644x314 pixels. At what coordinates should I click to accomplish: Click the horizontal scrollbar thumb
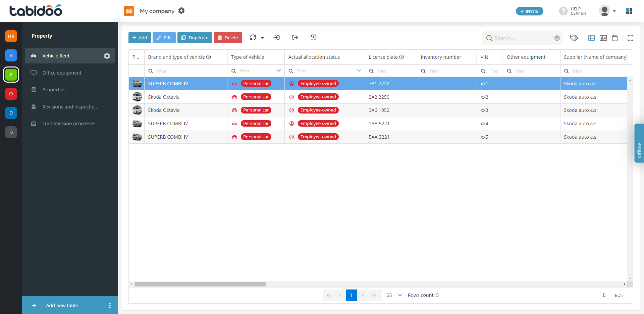tap(200, 284)
